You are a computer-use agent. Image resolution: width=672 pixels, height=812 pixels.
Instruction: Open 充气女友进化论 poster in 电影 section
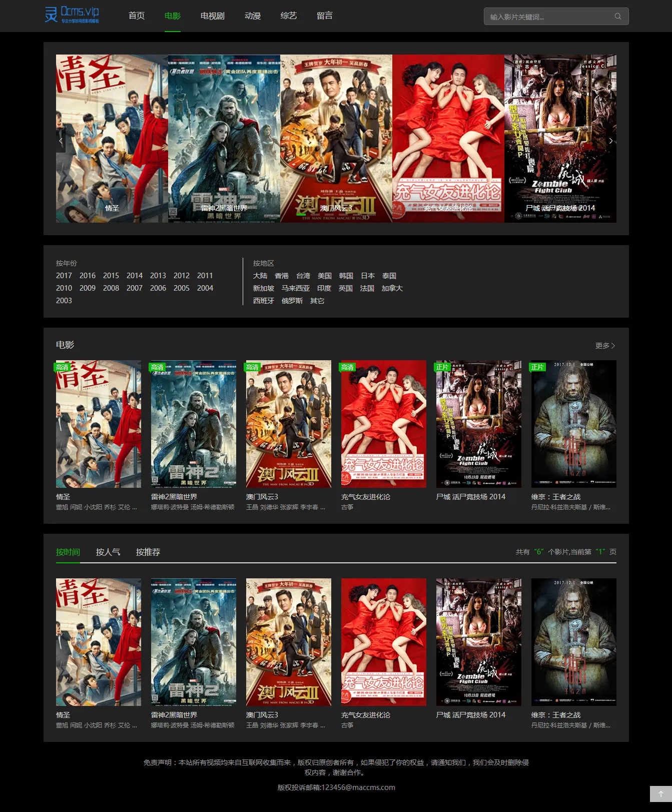click(384, 424)
